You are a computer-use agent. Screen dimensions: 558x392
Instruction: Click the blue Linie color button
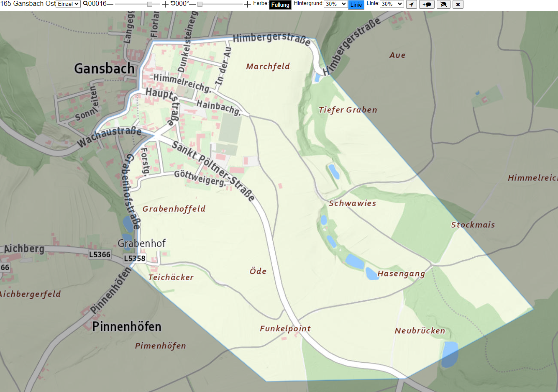pos(356,5)
